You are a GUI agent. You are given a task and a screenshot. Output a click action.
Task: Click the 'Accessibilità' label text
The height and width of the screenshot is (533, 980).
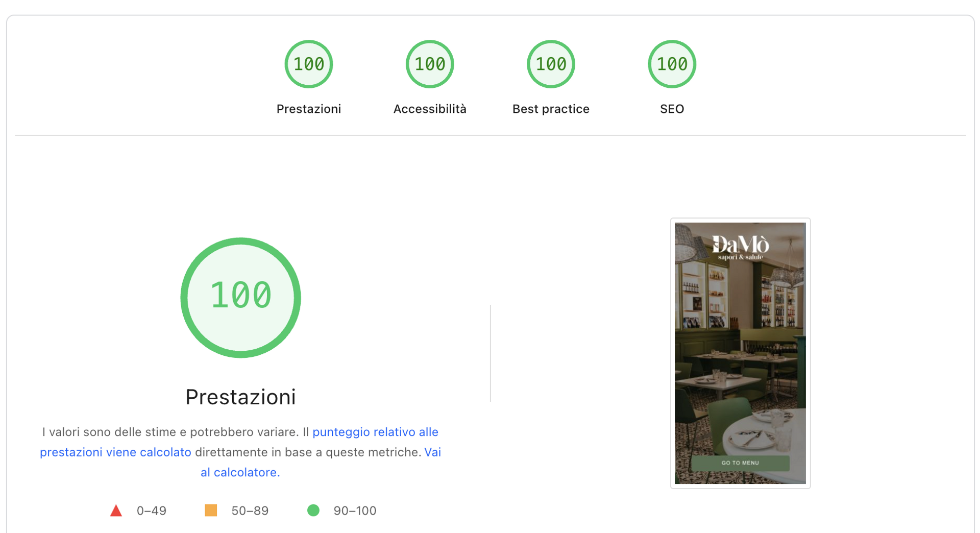tap(430, 109)
